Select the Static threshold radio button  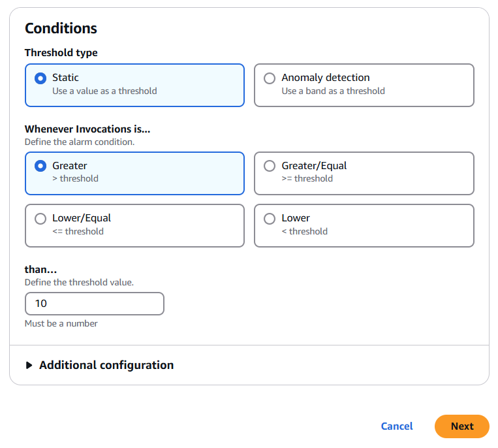tap(40, 78)
